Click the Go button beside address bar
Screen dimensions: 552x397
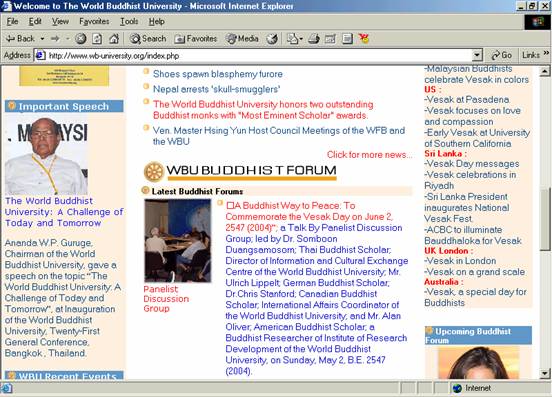[x=501, y=55]
